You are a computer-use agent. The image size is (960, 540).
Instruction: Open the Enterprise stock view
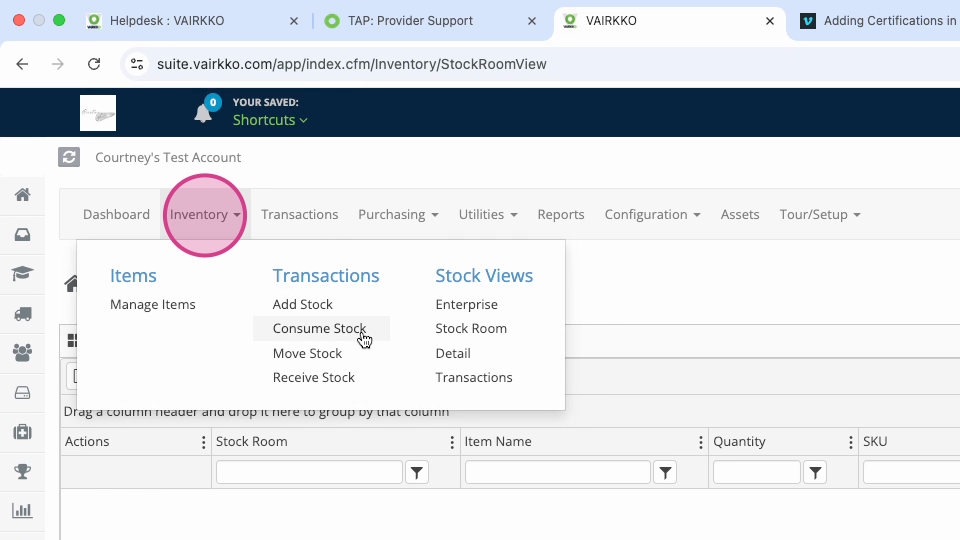point(467,304)
